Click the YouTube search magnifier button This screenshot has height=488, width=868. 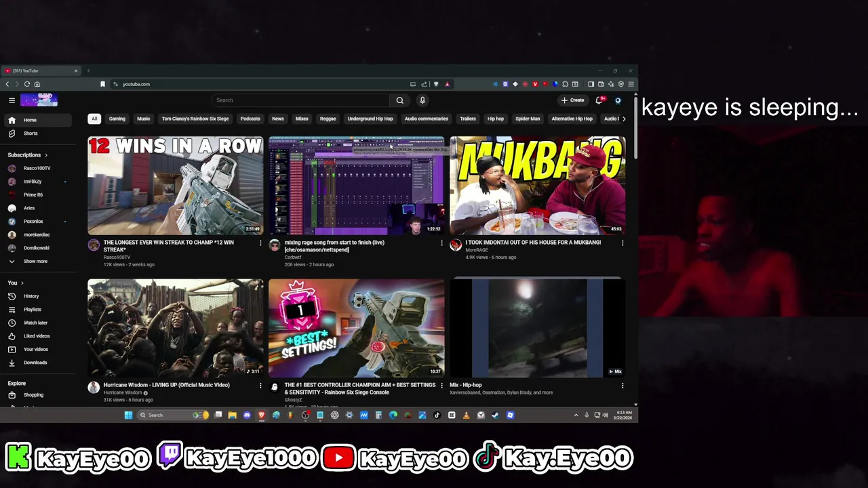click(x=400, y=100)
